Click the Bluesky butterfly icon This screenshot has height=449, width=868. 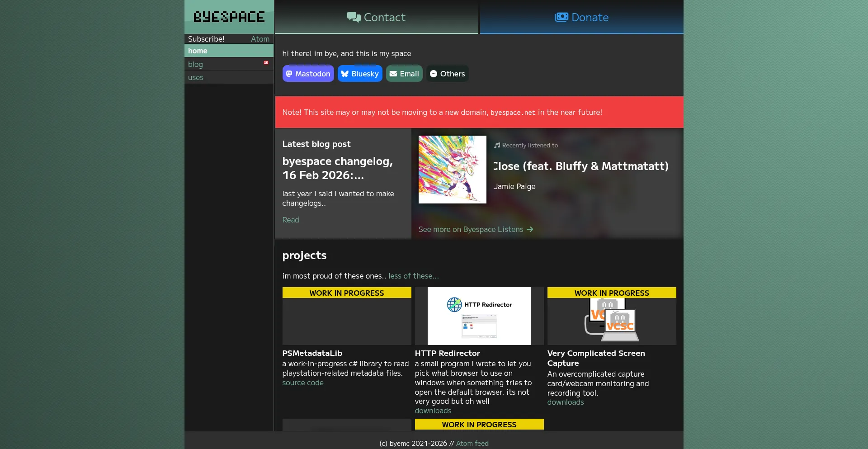click(x=345, y=74)
